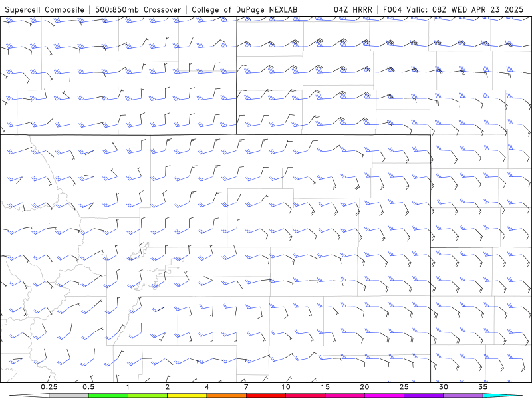Click the legend scale value 25

point(404,387)
